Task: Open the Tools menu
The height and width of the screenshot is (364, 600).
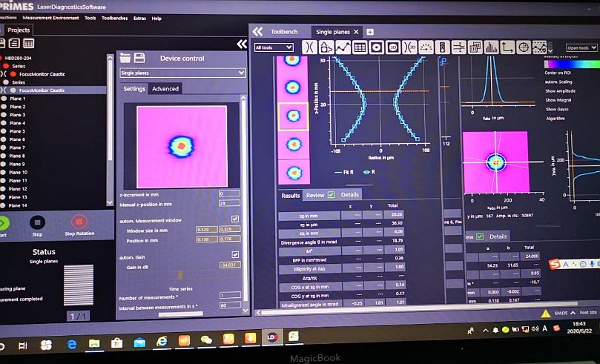Action: pyautogui.click(x=90, y=18)
